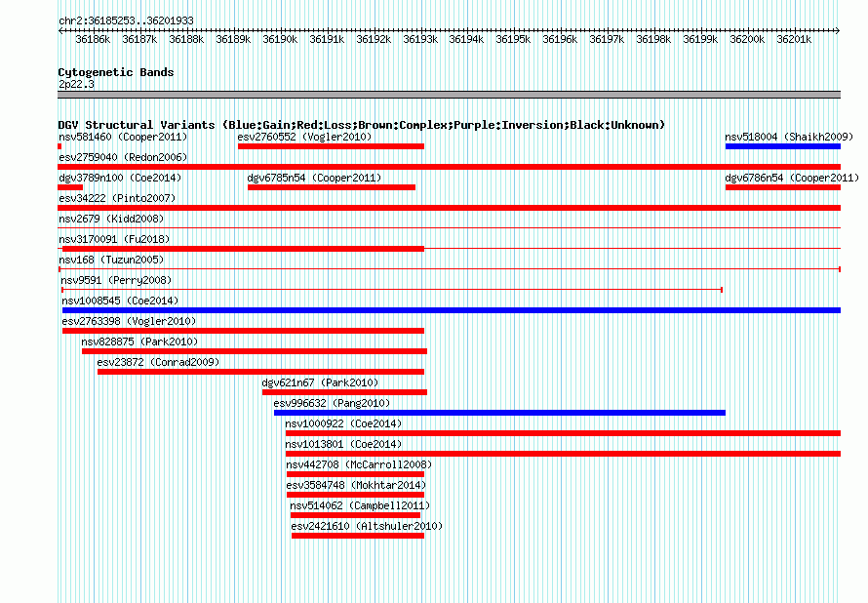Click nsv1013801 (Coe2014) variant label

pyautogui.click(x=343, y=444)
